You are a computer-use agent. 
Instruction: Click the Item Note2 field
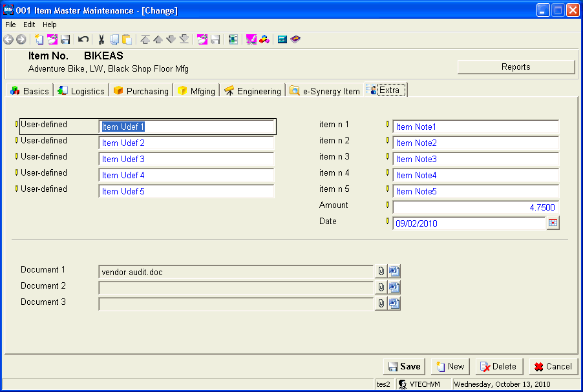(476, 143)
